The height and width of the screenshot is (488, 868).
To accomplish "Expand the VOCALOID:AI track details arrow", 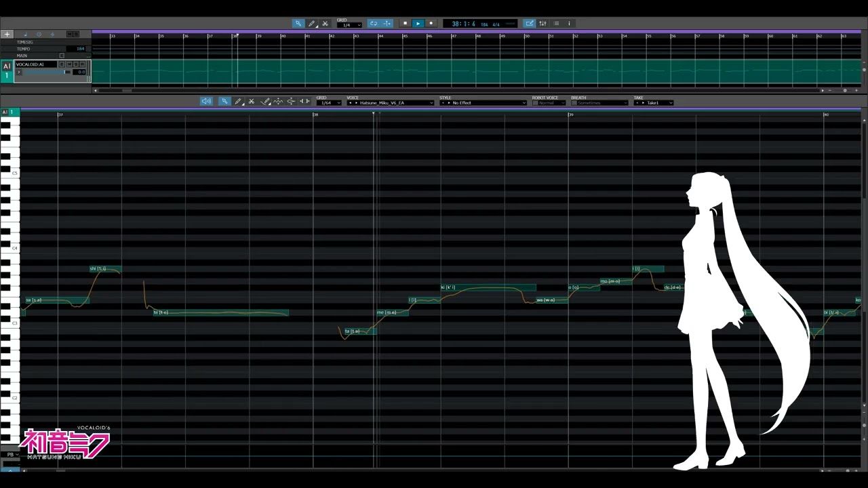I will [18, 72].
